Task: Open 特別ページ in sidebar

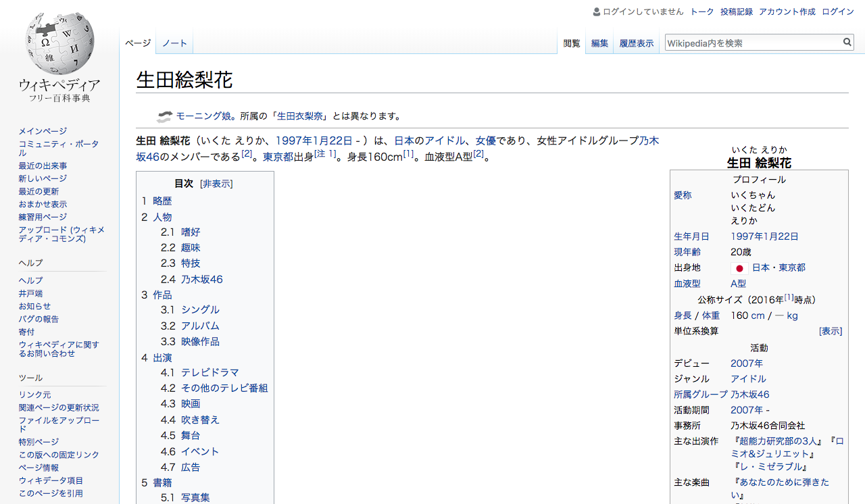Action: [39, 442]
